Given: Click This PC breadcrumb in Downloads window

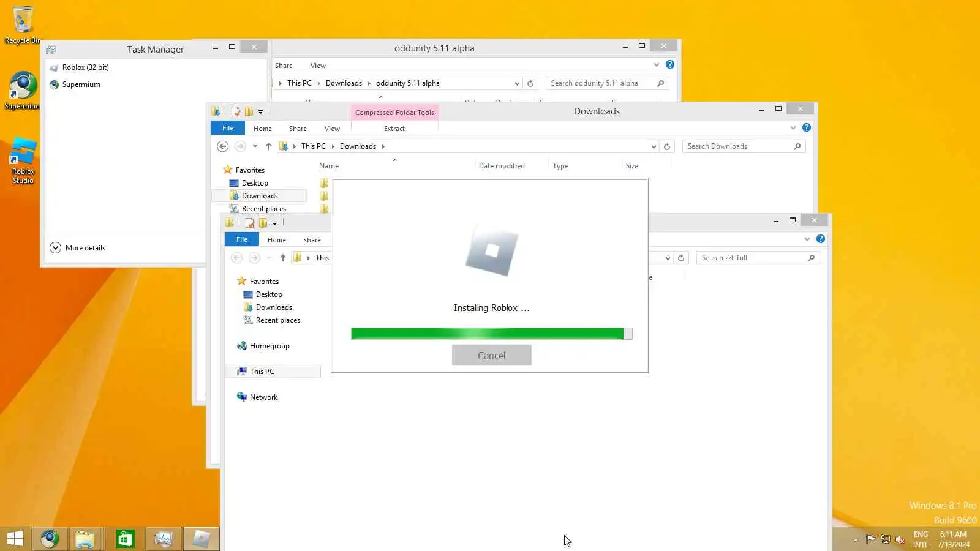Looking at the screenshot, I should point(314,146).
